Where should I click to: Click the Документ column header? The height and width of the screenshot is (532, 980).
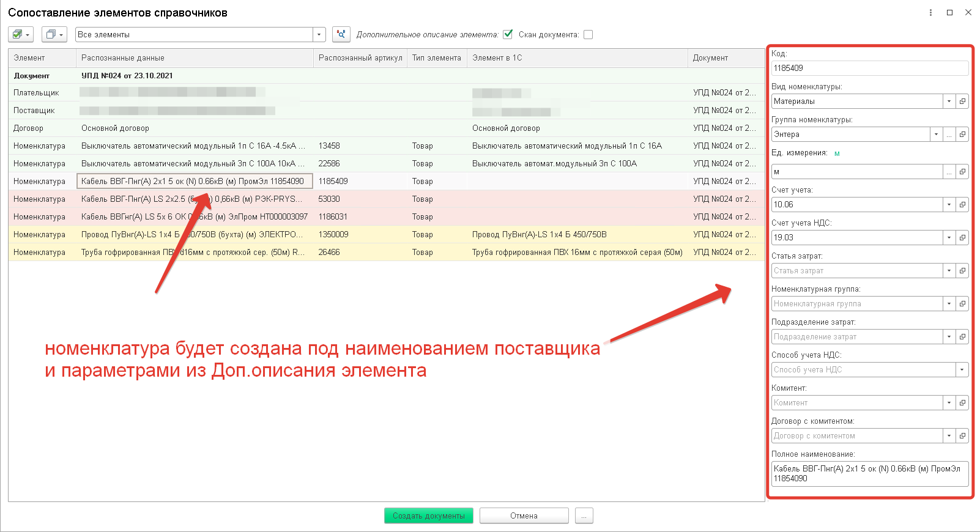coord(726,58)
